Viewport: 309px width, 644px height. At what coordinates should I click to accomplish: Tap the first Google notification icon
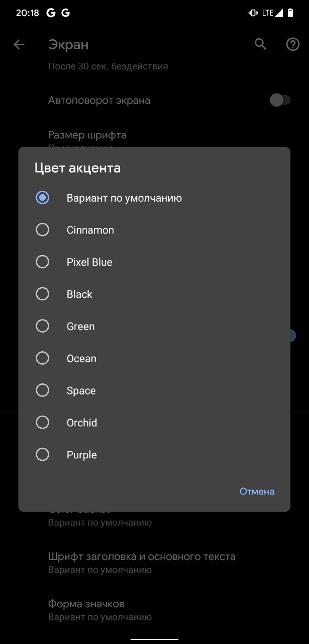pos(51,13)
